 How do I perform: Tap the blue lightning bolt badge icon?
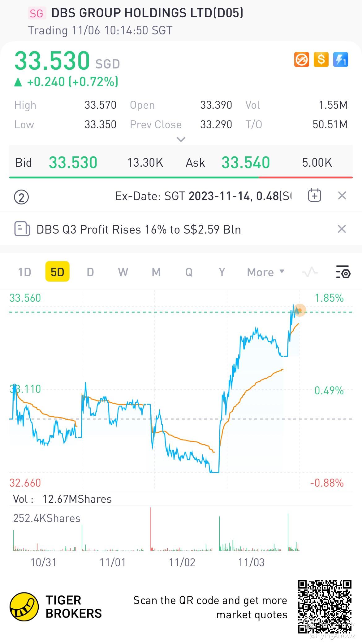point(341,59)
